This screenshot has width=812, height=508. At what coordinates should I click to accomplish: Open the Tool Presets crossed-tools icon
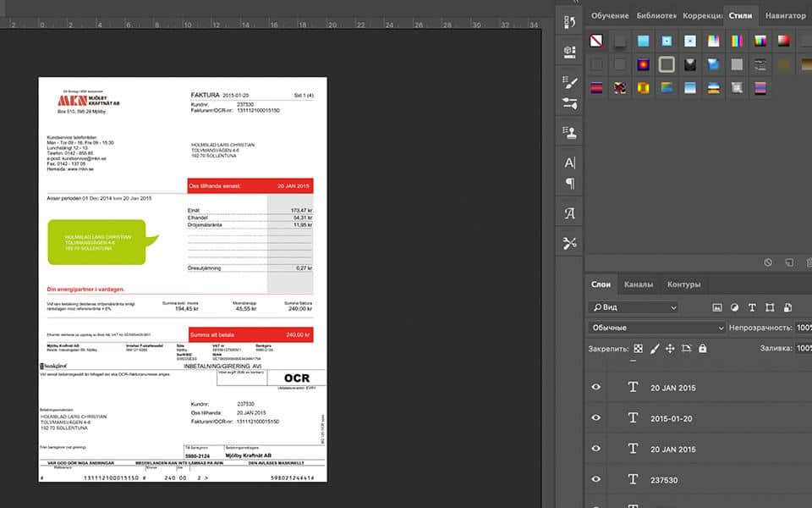tap(569, 243)
